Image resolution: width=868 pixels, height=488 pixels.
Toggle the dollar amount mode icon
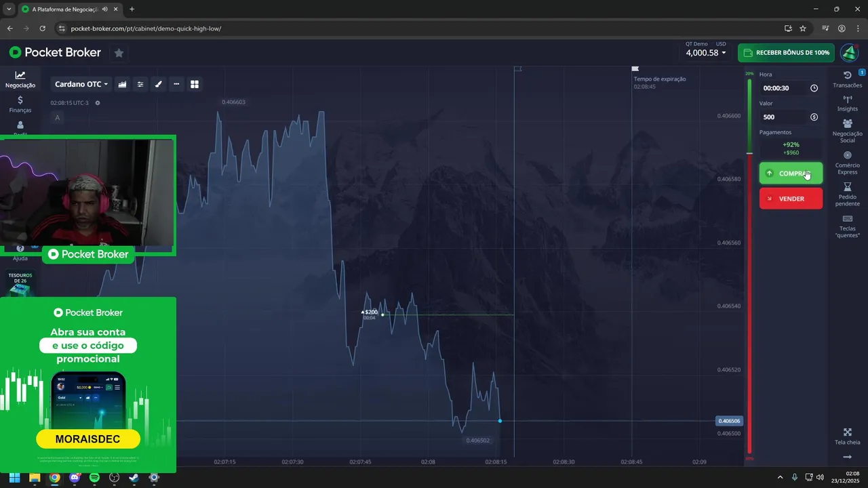coord(814,117)
